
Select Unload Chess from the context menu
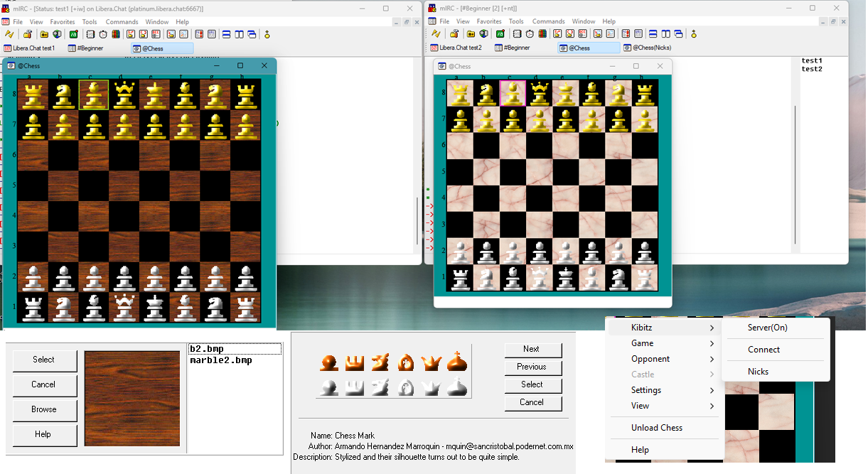pyautogui.click(x=665, y=428)
